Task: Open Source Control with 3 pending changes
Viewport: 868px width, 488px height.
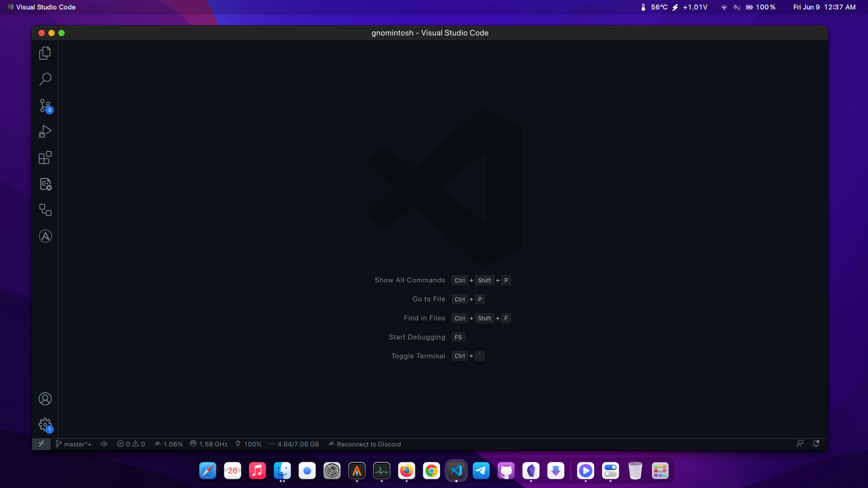Action: [x=45, y=106]
